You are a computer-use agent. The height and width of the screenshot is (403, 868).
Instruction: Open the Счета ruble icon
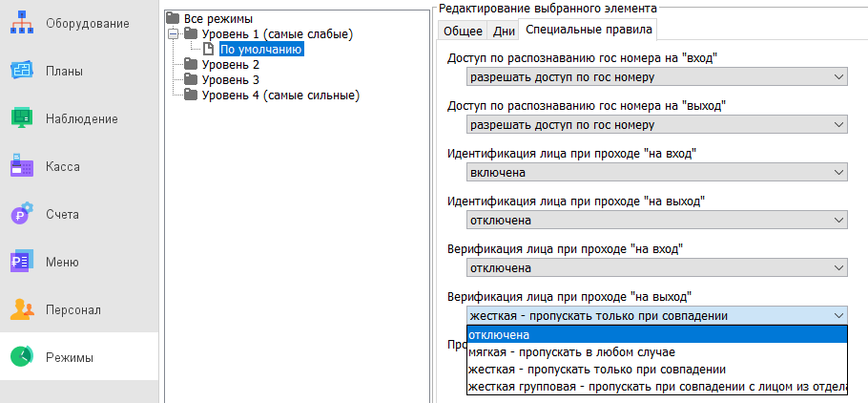(22, 214)
